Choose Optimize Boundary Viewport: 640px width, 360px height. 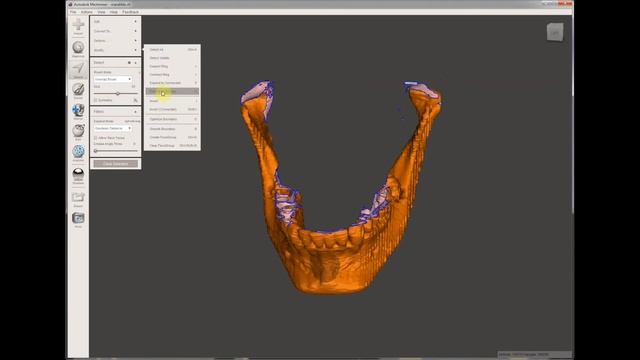click(x=173, y=119)
